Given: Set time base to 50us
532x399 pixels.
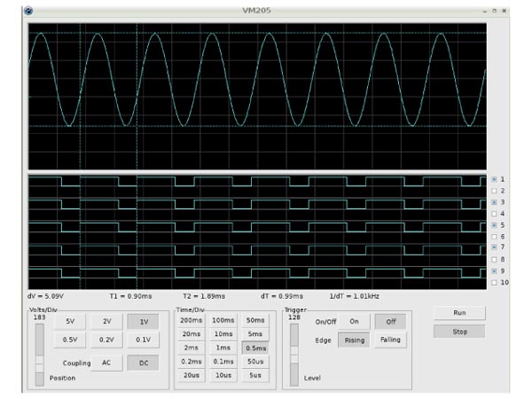Looking at the screenshot, I should (255, 362).
